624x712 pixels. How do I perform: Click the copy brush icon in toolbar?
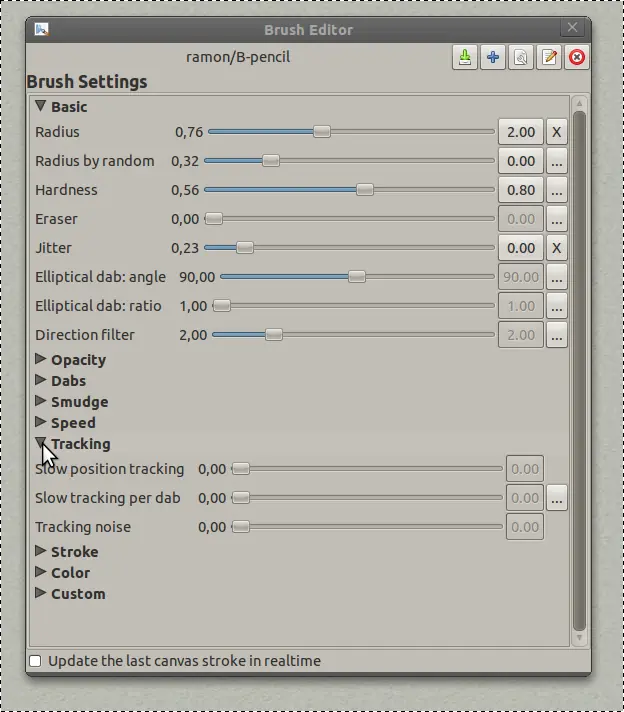click(x=521, y=57)
